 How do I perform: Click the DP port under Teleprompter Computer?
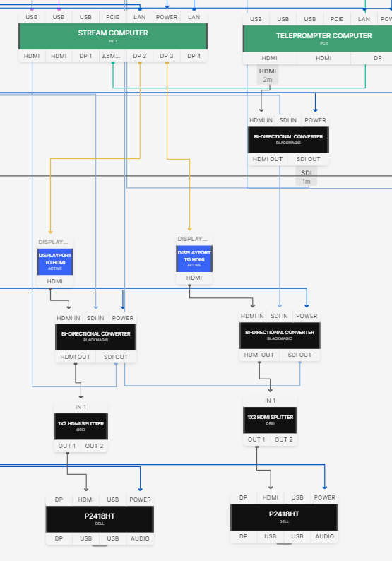coord(378,58)
